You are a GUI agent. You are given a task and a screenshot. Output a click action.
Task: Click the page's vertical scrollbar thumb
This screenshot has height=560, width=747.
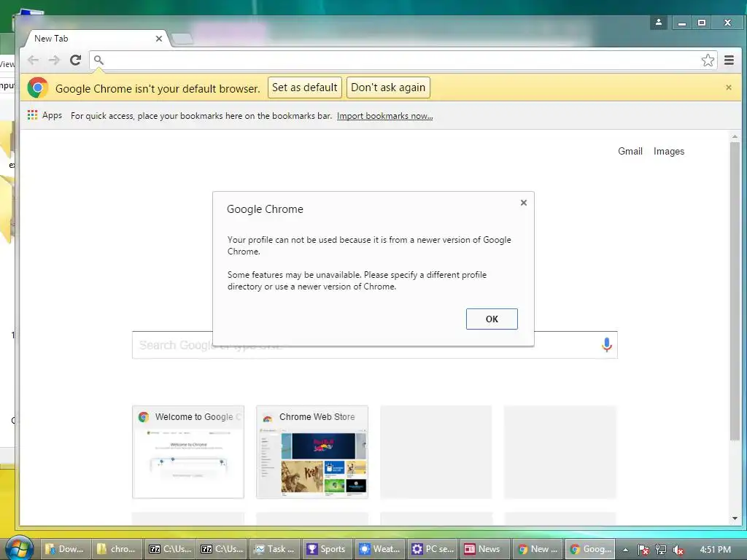[735, 292]
